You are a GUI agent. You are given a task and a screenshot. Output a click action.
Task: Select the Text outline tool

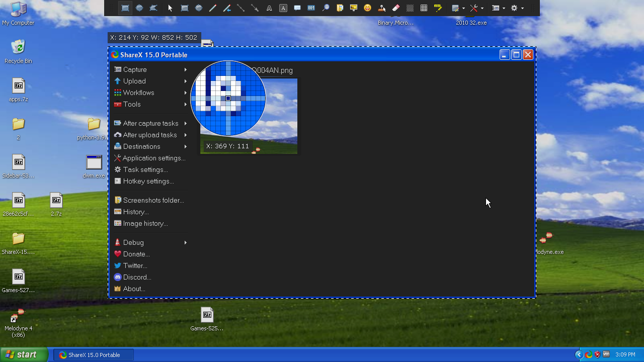point(269,8)
